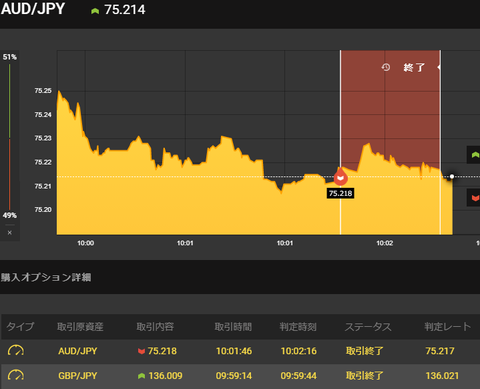
Task: Click the 10:00 time axis label
Action: [x=86, y=243]
